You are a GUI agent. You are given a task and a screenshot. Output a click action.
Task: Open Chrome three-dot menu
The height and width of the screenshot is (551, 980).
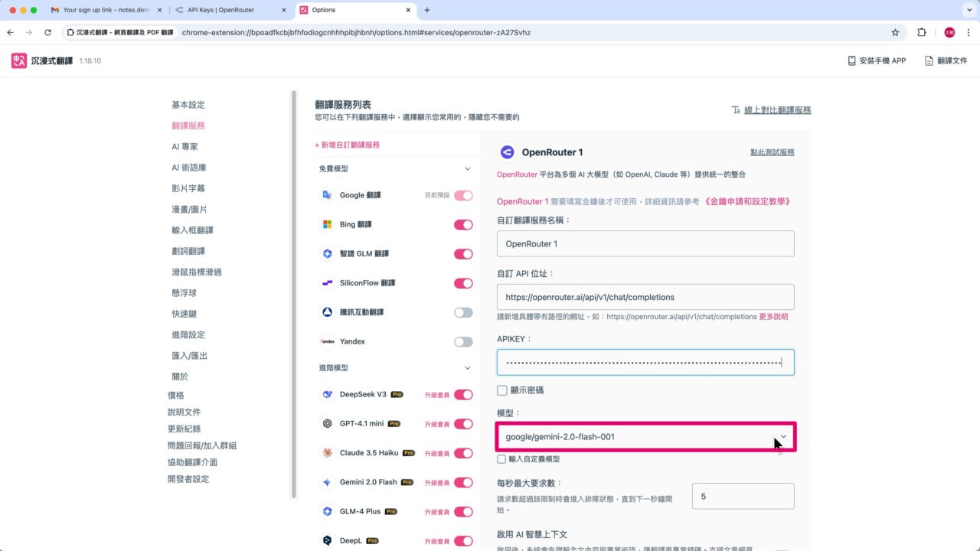[x=969, y=33]
